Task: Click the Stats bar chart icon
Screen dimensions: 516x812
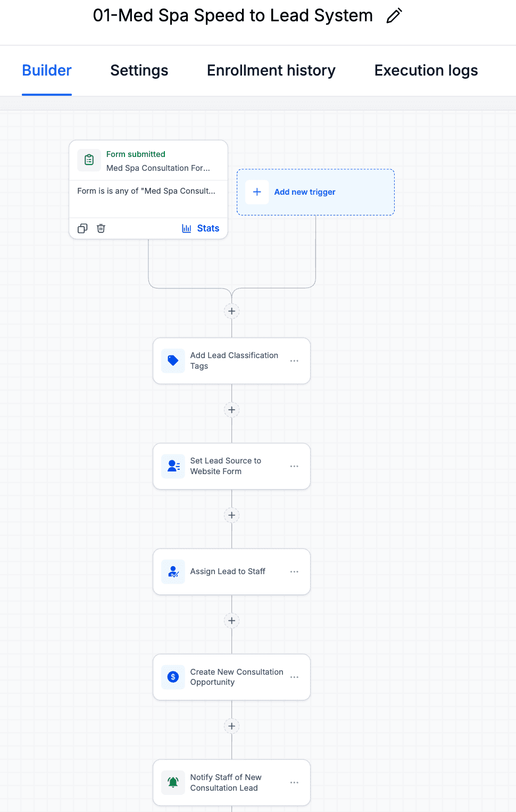Action: [187, 228]
